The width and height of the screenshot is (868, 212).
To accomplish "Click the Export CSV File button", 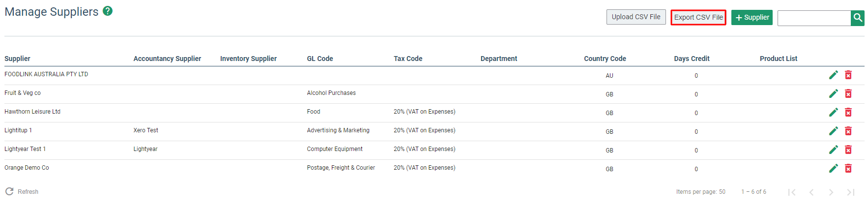I will pyautogui.click(x=698, y=17).
